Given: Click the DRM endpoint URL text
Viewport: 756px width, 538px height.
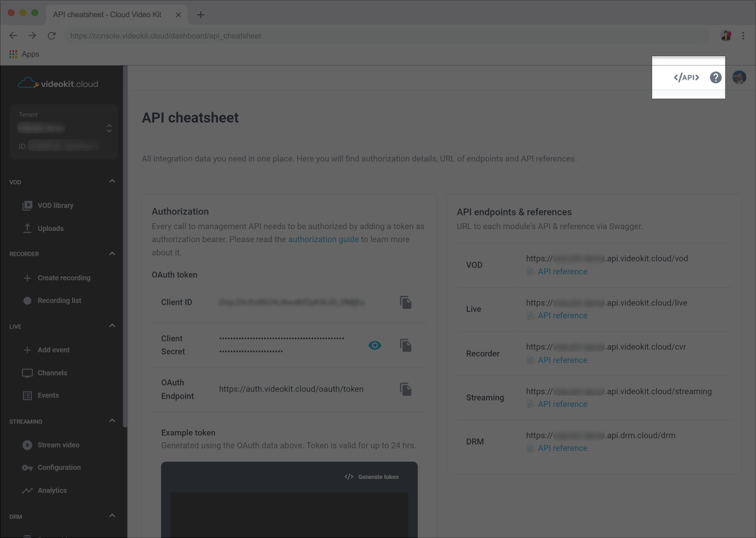Looking at the screenshot, I should point(601,435).
